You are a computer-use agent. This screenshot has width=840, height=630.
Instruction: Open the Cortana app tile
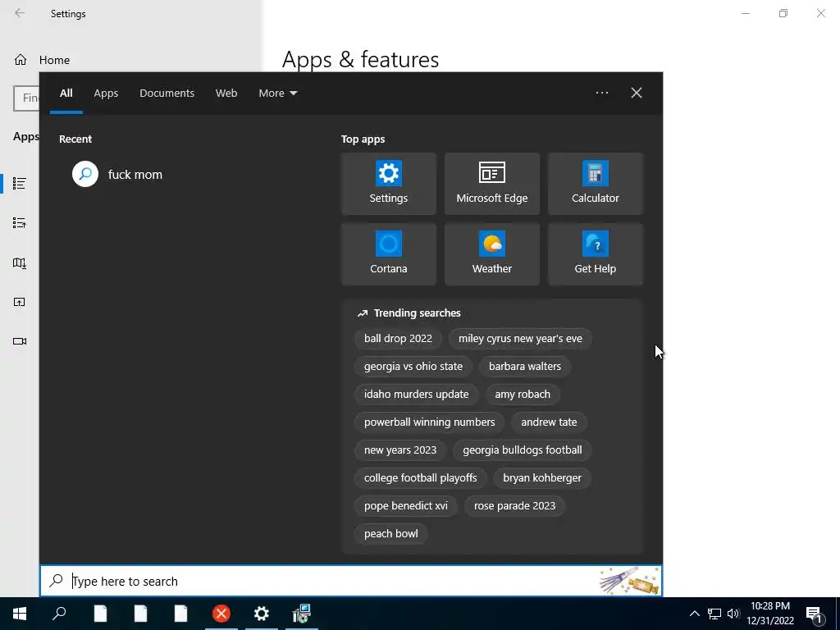tap(388, 254)
